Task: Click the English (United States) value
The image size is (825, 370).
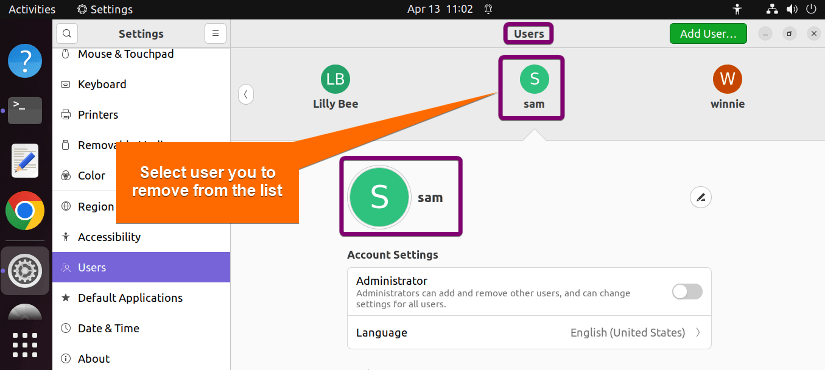Action: click(628, 333)
